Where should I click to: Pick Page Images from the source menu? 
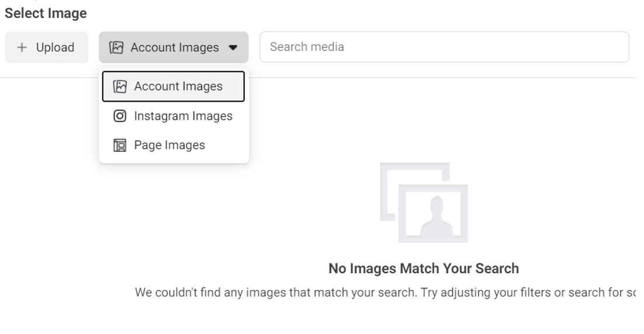point(169,145)
